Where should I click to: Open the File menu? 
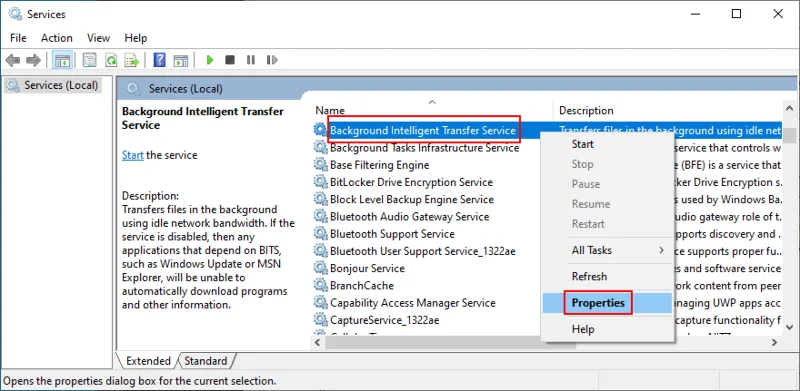(x=18, y=38)
